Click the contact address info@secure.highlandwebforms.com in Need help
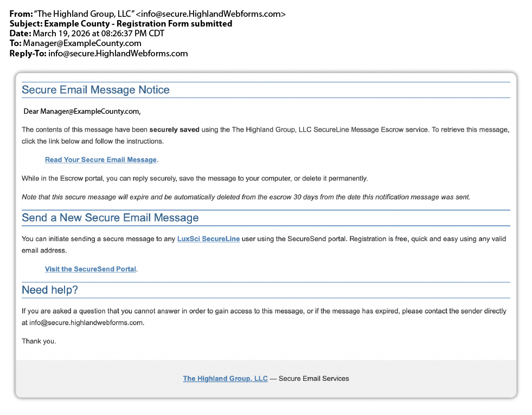 coord(86,322)
